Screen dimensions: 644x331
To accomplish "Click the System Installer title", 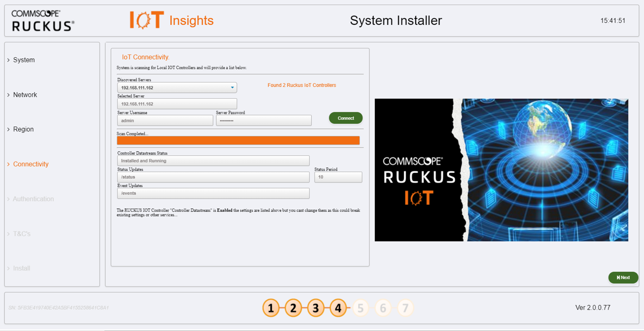I will point(396,21).
